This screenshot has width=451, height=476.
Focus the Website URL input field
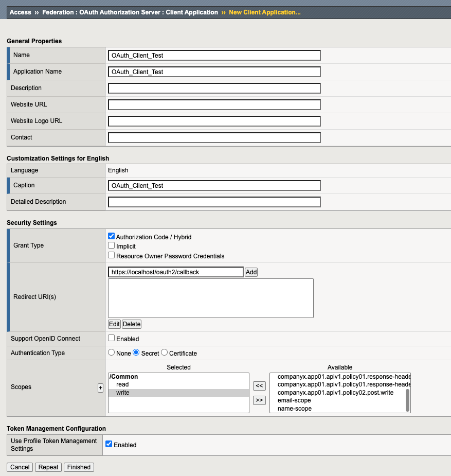click(x=214, y=104)
